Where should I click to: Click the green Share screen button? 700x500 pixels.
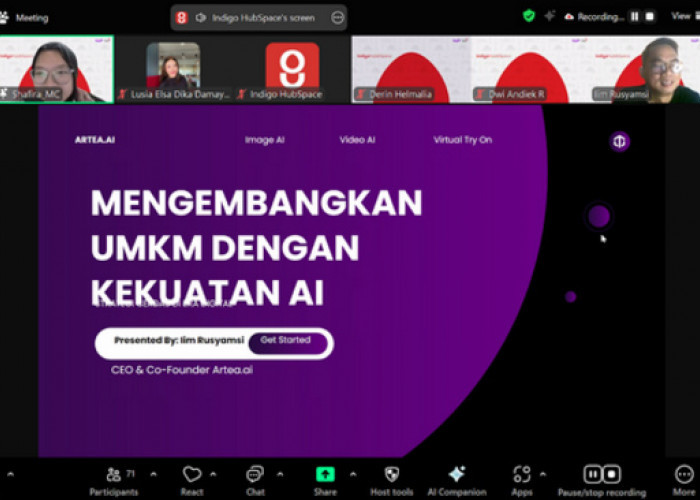[325, 475]
